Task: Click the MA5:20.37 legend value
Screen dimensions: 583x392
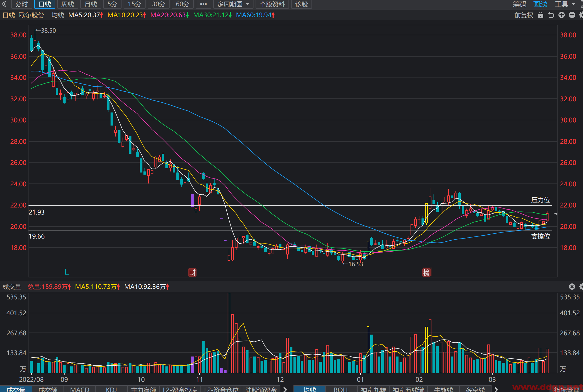Action: tap(86, 15)
